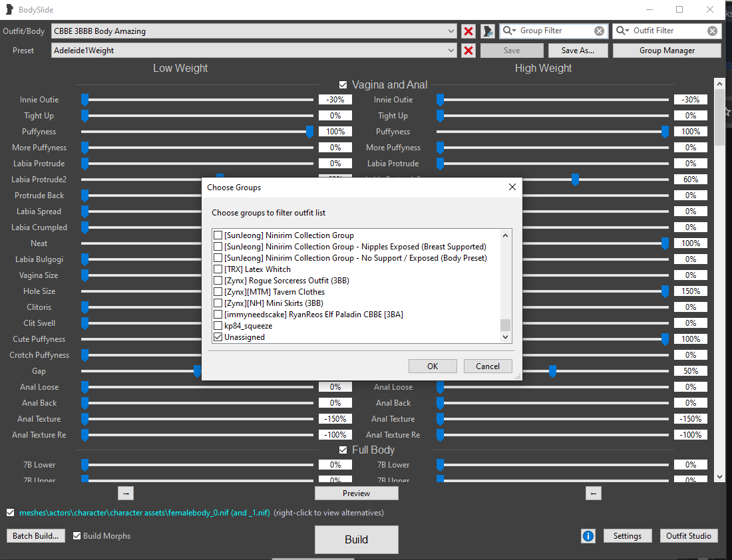Viewport: 732px width, 560px height.
Task: Click scroll up arrow in groups list
Action: (x=505, y=235)
